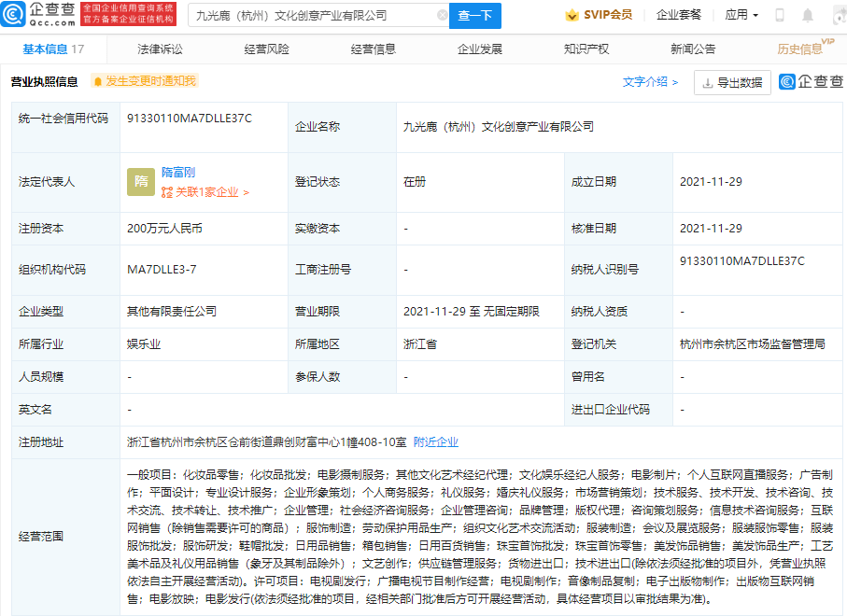Go to the 历史信息 VIP tab
Image resolution: width=847 pixels, height=616 pixels.
click(x=801, y=49)
